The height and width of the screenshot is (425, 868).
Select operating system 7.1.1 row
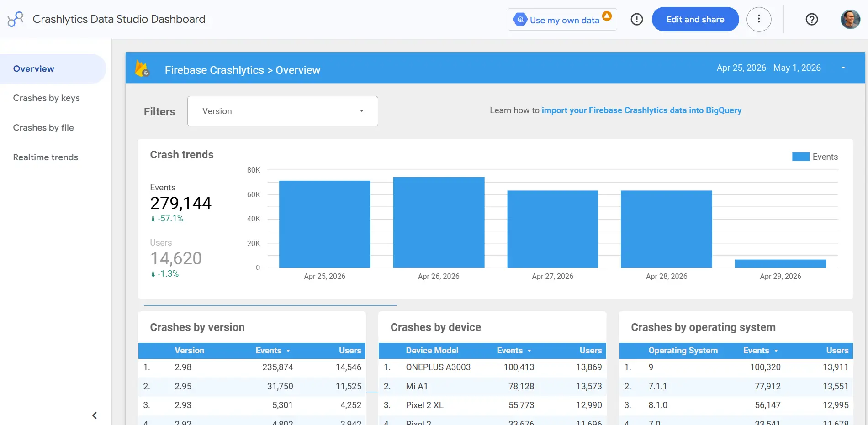tap(736, 387)
